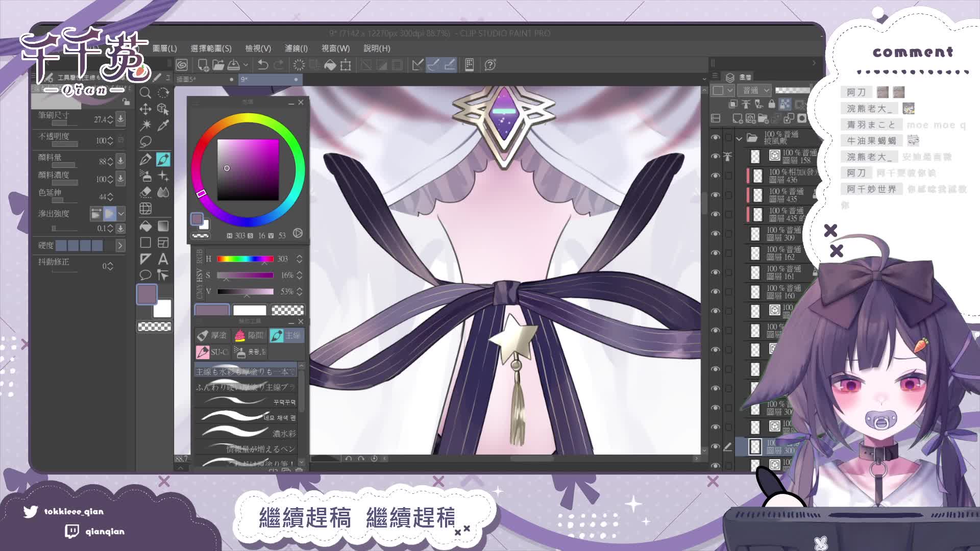The height and width of the screenshot is (551, 980).
Task: Select the Rotate view tool
Action: point(163,92)
